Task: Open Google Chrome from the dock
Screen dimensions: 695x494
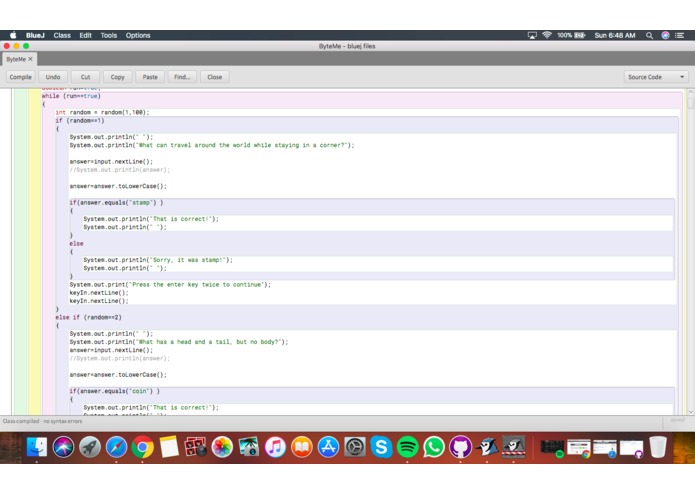Action: (142, 447)
